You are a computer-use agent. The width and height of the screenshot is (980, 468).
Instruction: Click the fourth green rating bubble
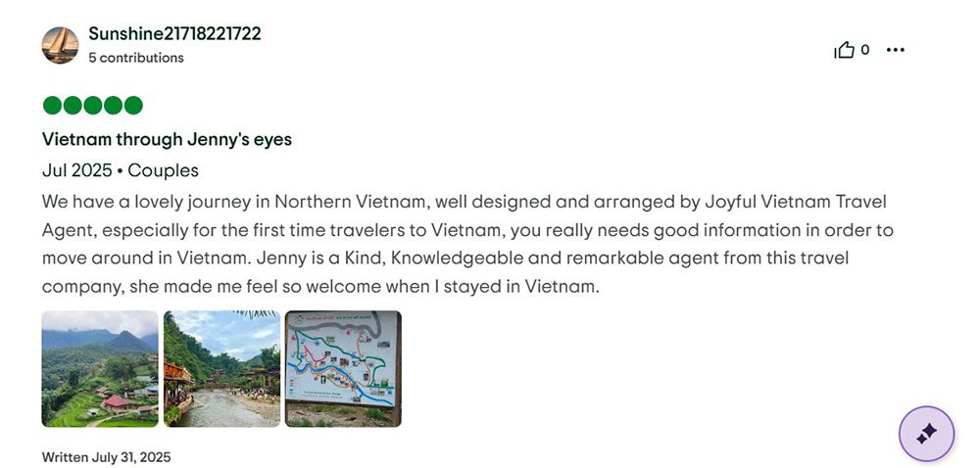pyautogui.click(x=113, y=106)
